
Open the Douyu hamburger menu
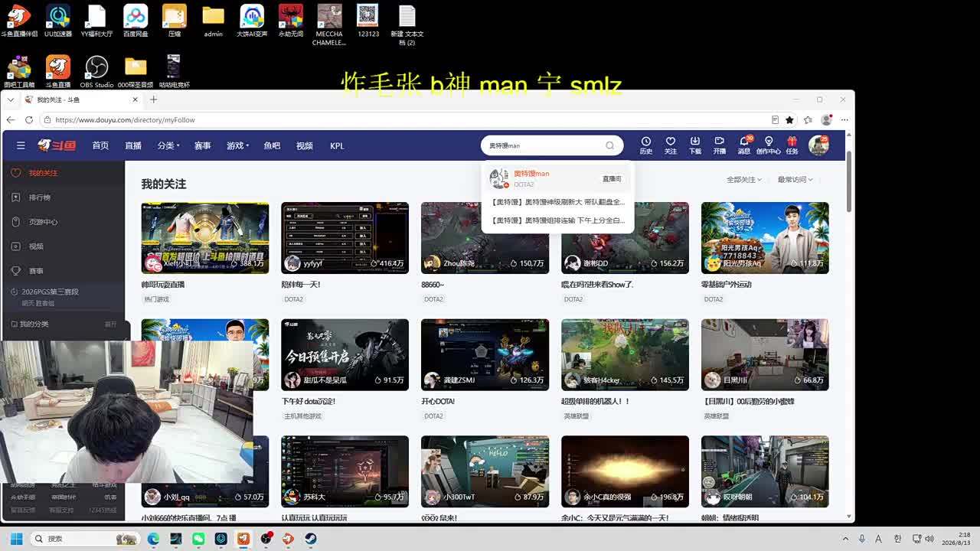pyautogui.click(x=21, y=145)
